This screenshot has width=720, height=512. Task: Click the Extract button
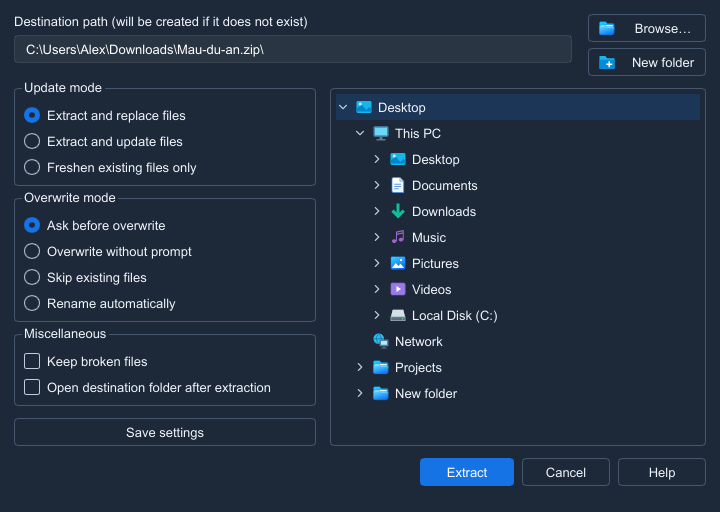[467, 472]
